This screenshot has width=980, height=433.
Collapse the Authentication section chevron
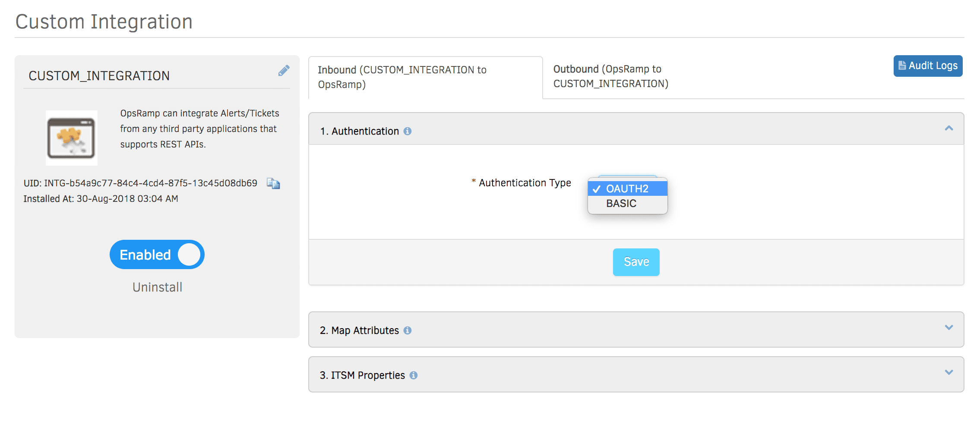point(948,129)
